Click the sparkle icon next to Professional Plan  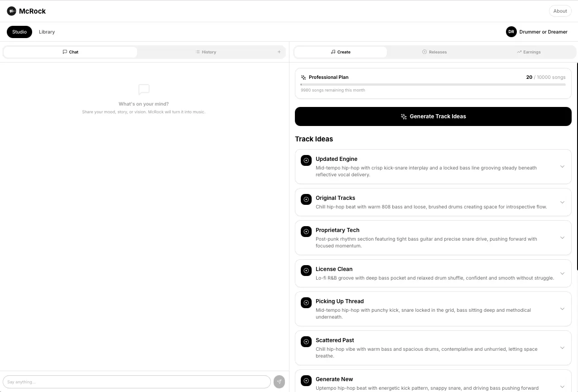pyautogui.click(x=303, y=77)
